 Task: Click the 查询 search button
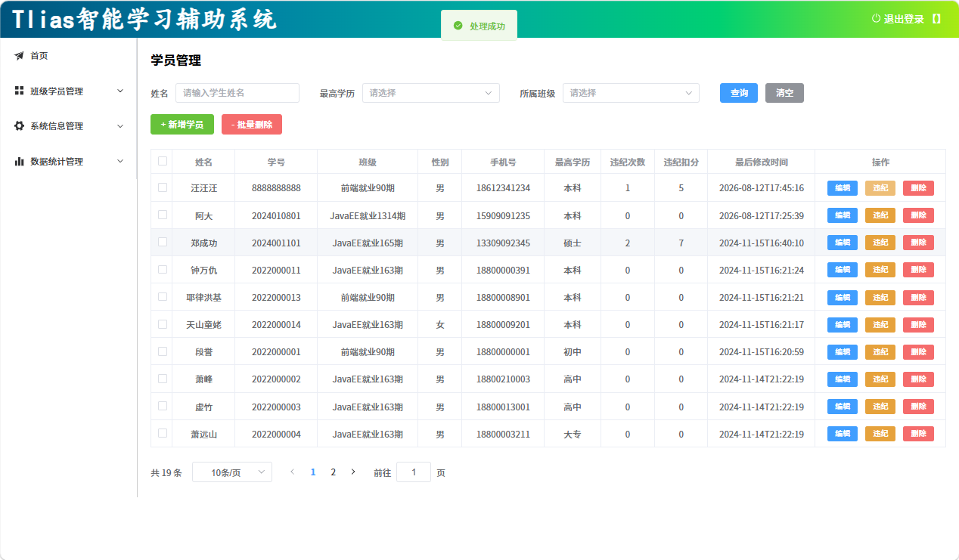point(739,93)
